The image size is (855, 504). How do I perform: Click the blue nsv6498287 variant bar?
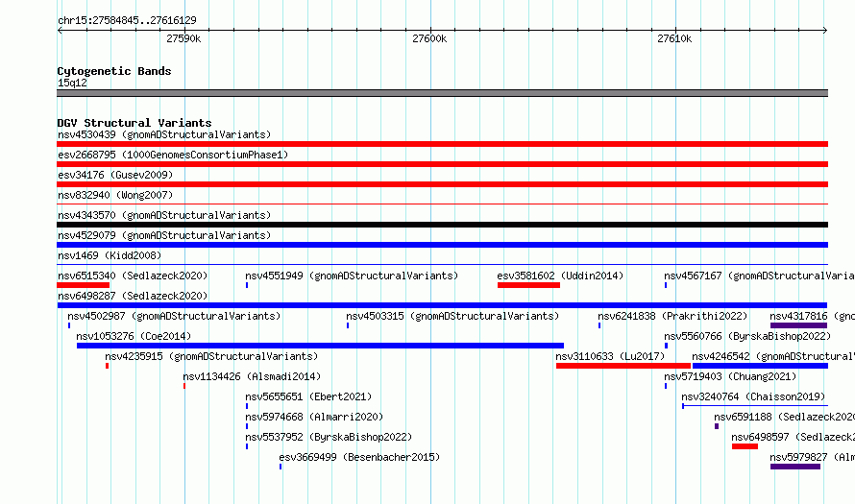coord(442,305)
